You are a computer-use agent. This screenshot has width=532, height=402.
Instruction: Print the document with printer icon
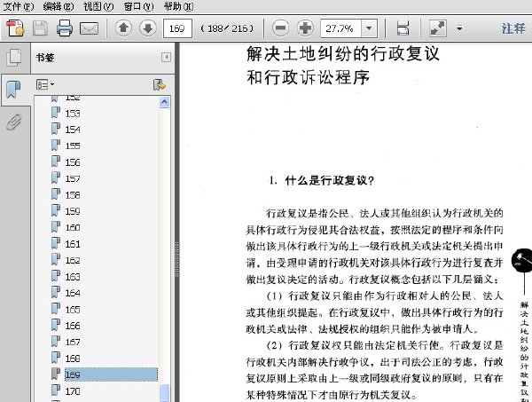pos(65,28)
